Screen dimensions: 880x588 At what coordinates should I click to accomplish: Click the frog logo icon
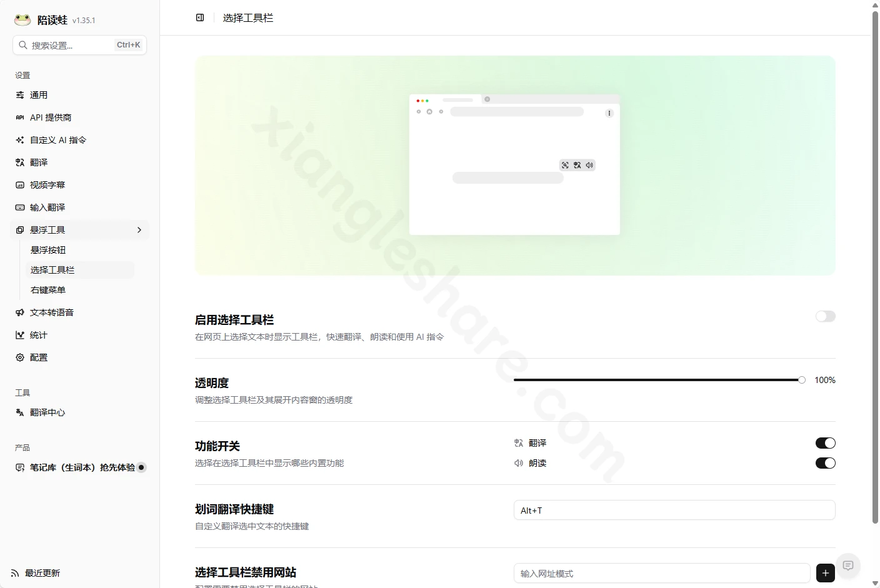click(x=22, y=19)
